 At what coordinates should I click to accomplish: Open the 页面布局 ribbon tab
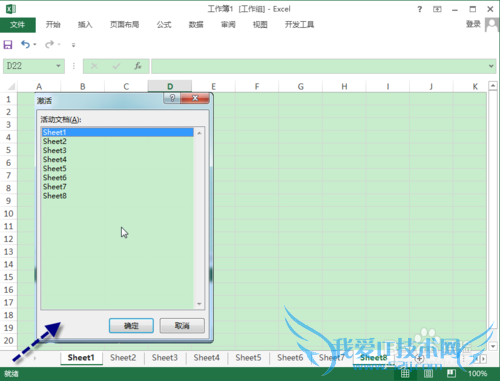[124, 24]
